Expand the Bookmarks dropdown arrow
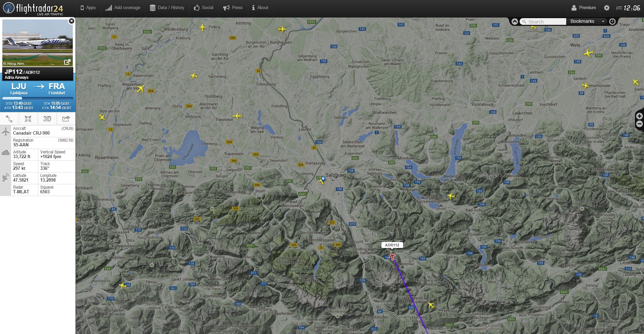This screenshot has height=334, width=644. (x=603, y=21)
